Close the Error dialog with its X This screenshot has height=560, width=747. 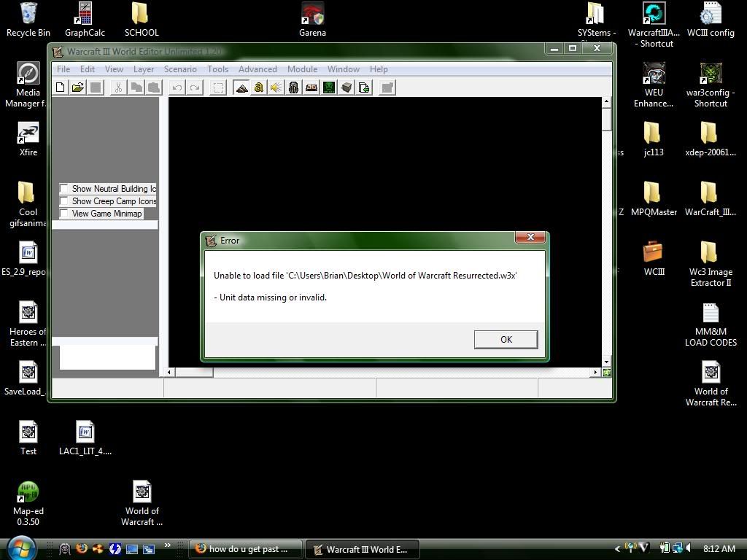[x=530, y=237]
